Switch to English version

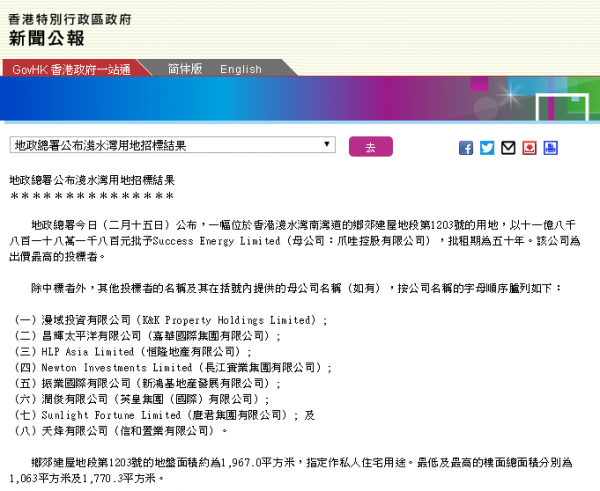(241, 69)
